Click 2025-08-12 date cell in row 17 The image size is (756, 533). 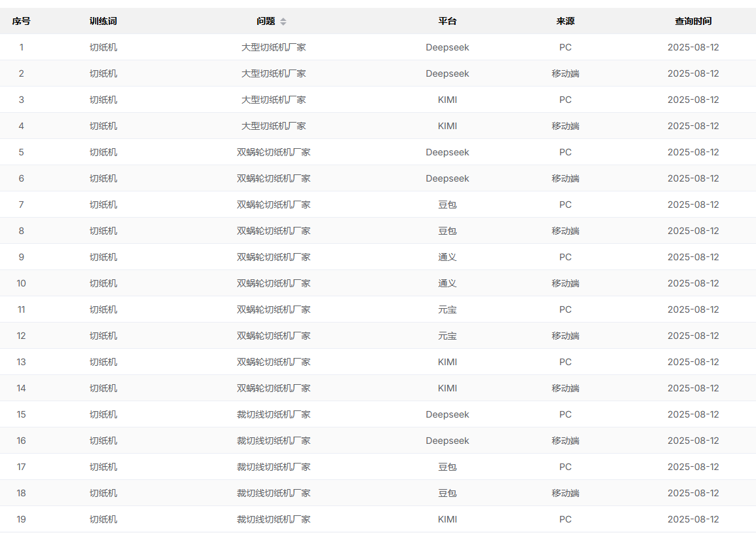(693, 467)
